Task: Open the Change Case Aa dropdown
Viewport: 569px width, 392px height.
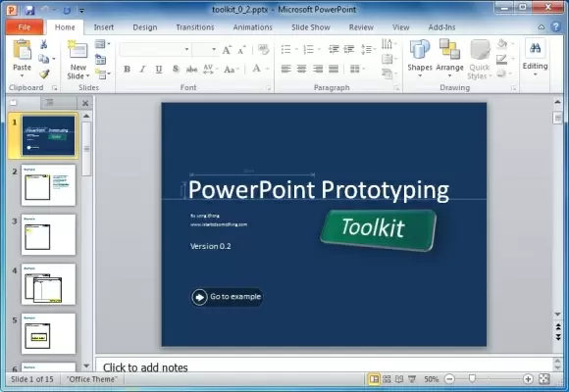Action: point(232,69)
